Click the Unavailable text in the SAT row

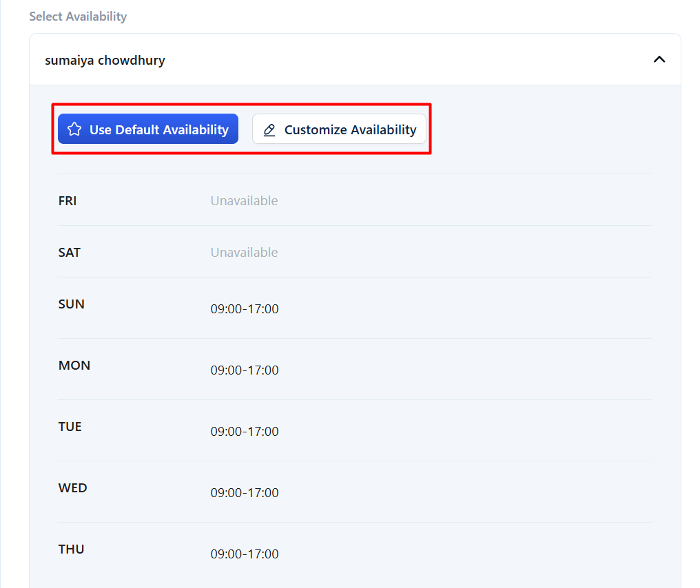tap(244, 253)
